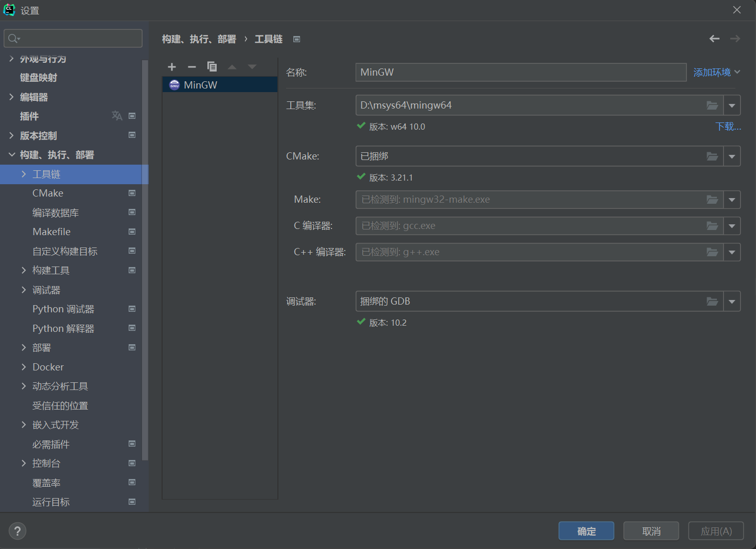Image resolution: width=756 pixels, height=549 pixels.
Task: Collapse the 构建、执行、部署 section
Action: pyautogui.click(x=11, y=154)
